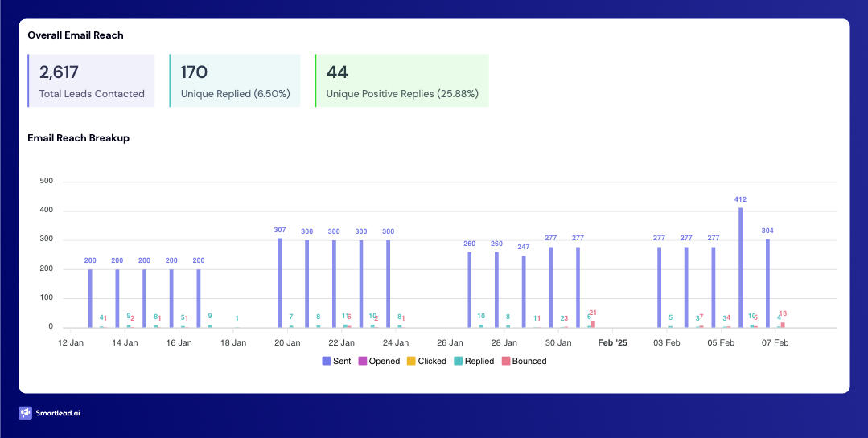Select the Total Leads Contacted card
This screenshot has width=868, height=438.
point(91,81)
